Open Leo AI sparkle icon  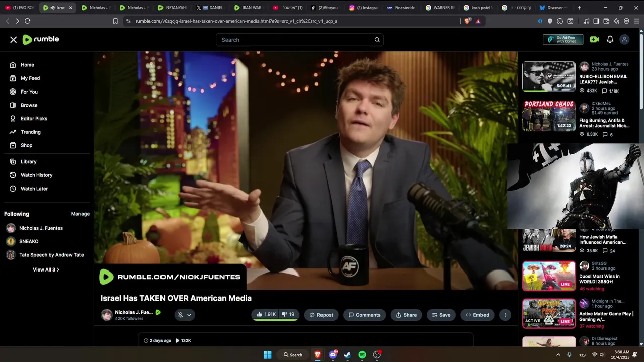(616, 21)
